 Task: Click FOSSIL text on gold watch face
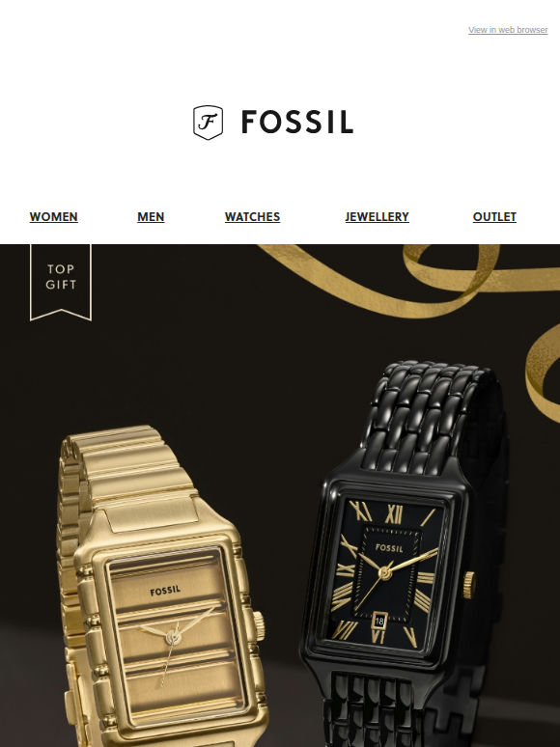click(165, 591)
